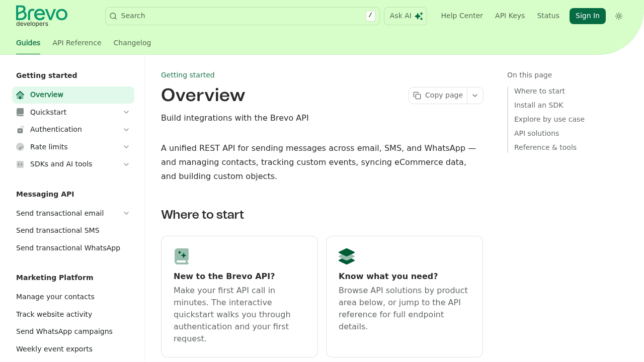Click the Copy page clipboard icon
Viewport: 644px width, 362px height.
417,96
